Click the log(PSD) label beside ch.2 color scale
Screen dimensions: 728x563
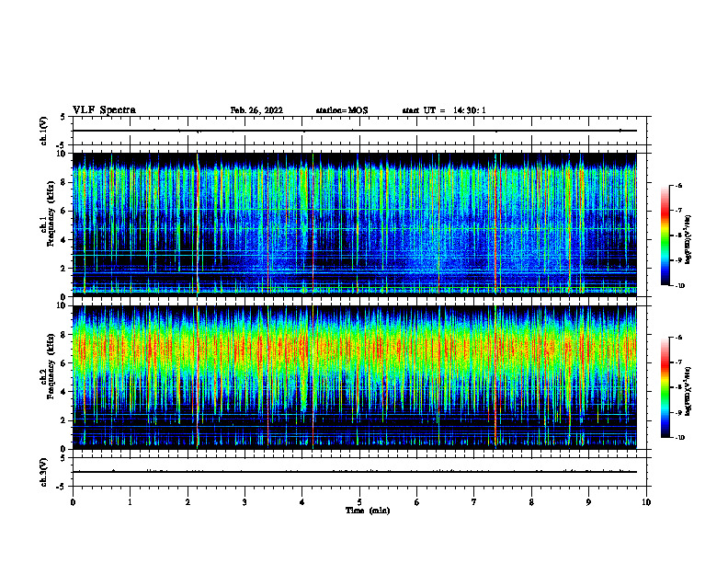click(x=688, y=392)
